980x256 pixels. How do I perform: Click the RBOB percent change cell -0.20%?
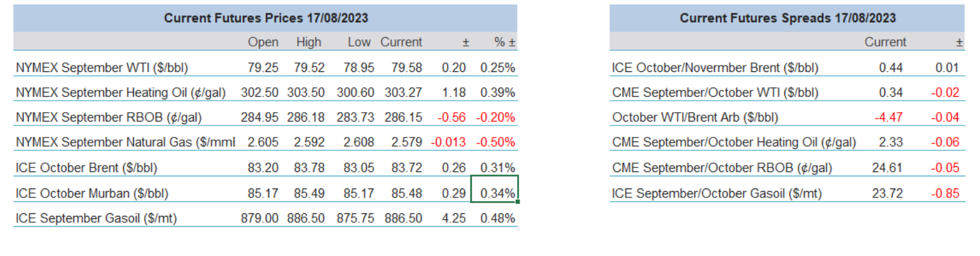click(497, 118)
